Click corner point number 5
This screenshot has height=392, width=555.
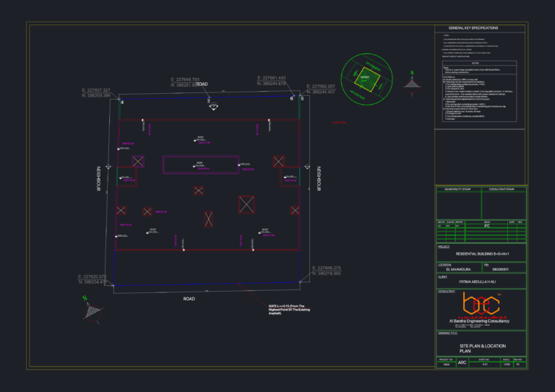(x=302, y=99)
